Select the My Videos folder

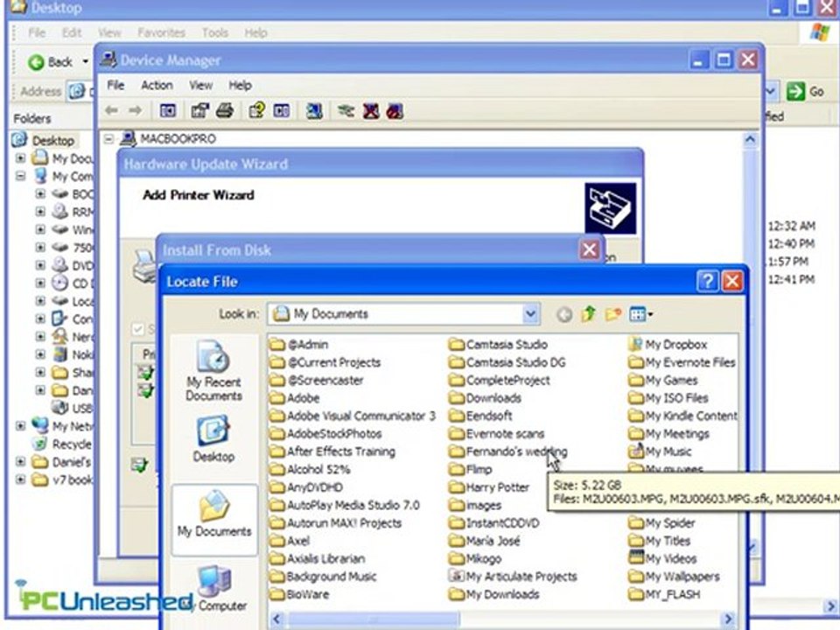point(662,558)
